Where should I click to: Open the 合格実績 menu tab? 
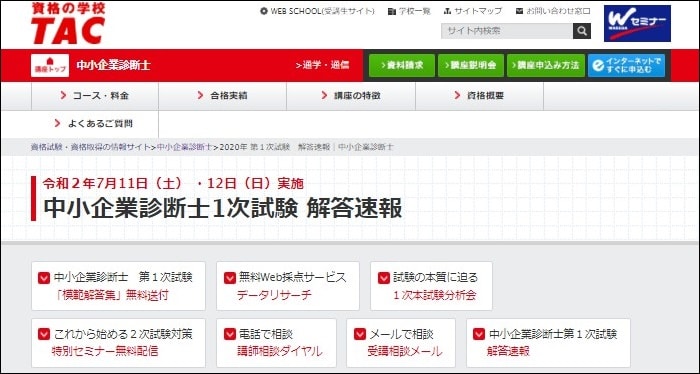222,96
